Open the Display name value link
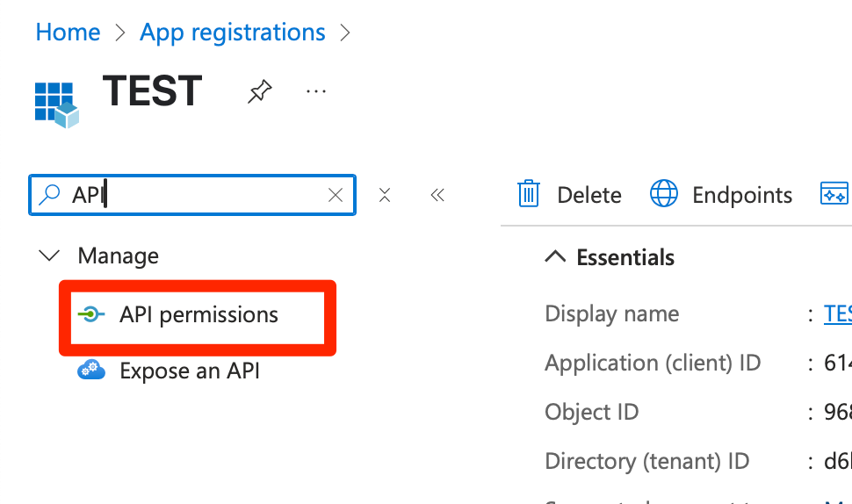 point(837,314)
